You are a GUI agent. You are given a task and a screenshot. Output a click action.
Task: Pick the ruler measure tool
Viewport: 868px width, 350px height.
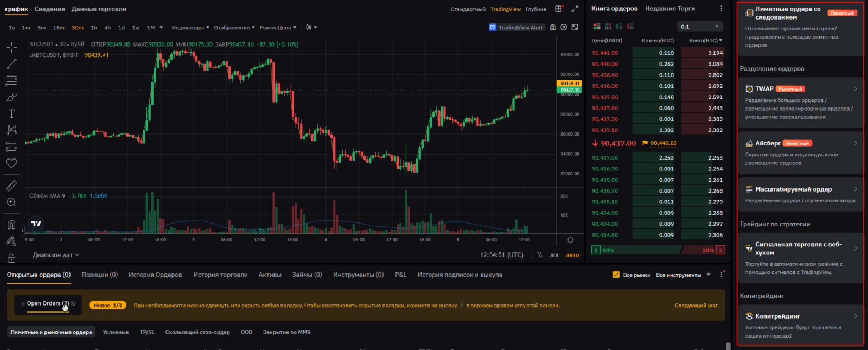(11, 186)
